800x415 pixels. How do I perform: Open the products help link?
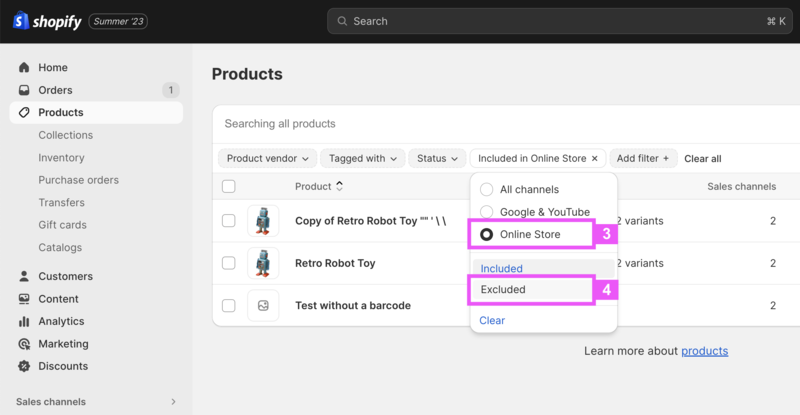[705, 351]
